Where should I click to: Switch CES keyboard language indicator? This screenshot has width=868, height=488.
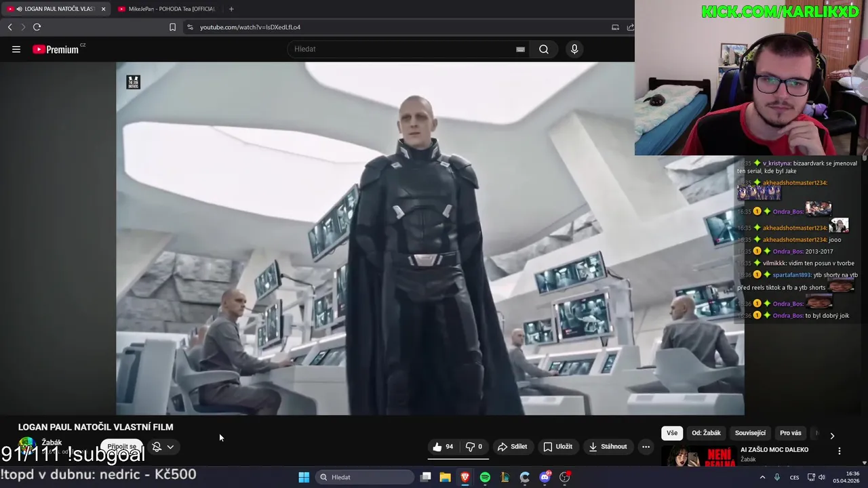click(x=794, y=477)
